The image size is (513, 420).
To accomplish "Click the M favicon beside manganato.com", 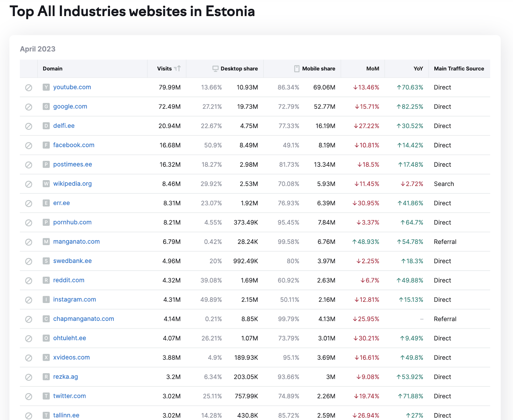I will tap(46, 241).
